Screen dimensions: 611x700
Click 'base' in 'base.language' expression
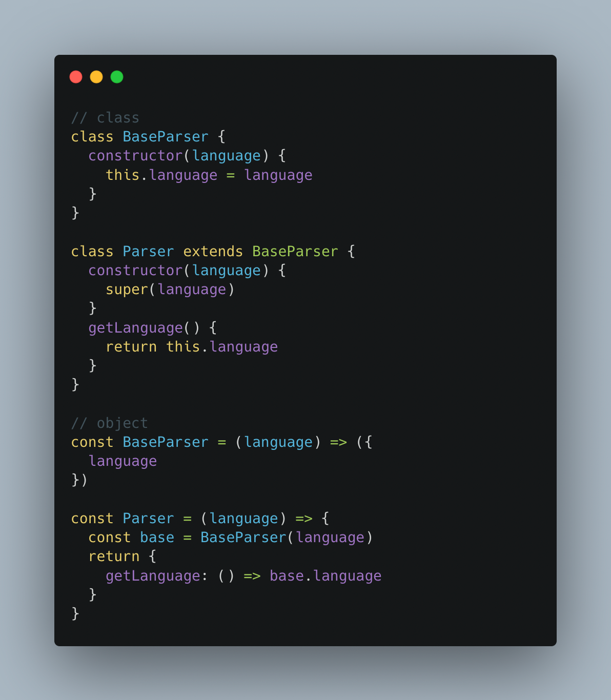coord(287,576)
